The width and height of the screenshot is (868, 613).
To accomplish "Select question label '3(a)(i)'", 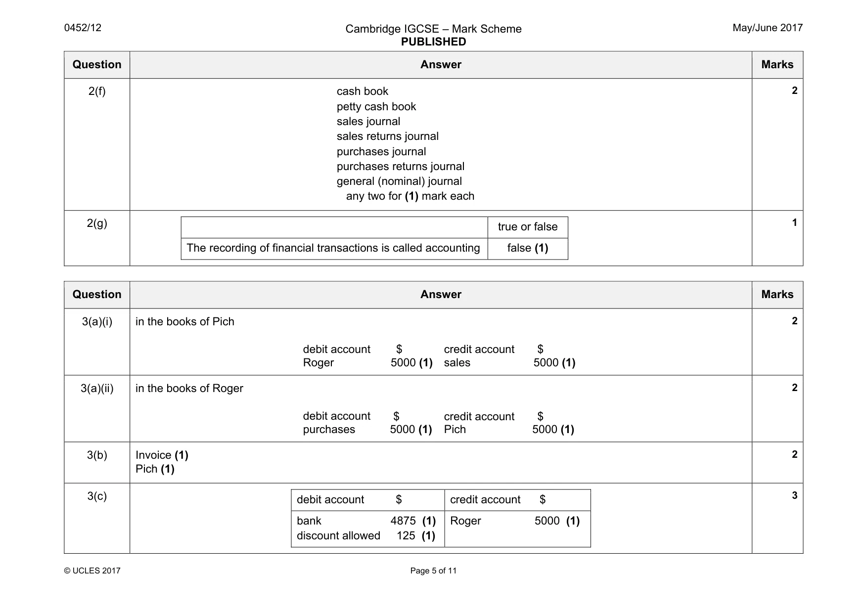I will point(97,322).
